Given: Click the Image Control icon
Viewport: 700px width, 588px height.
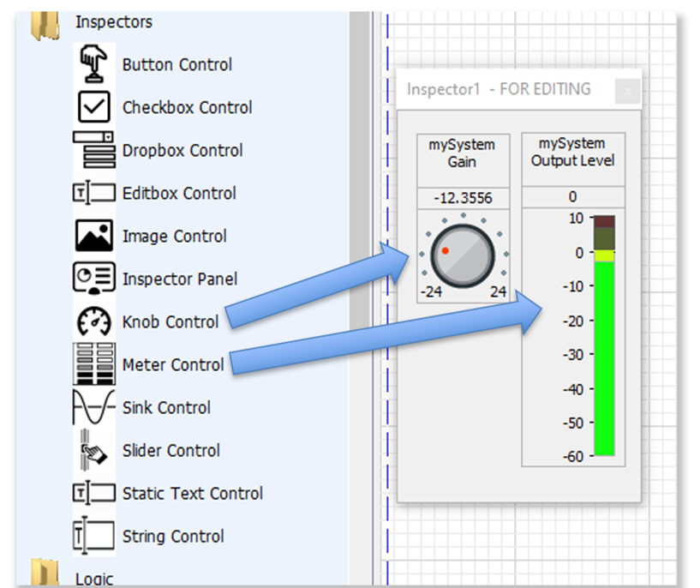Looking at the screenshot, I should 93,236.
